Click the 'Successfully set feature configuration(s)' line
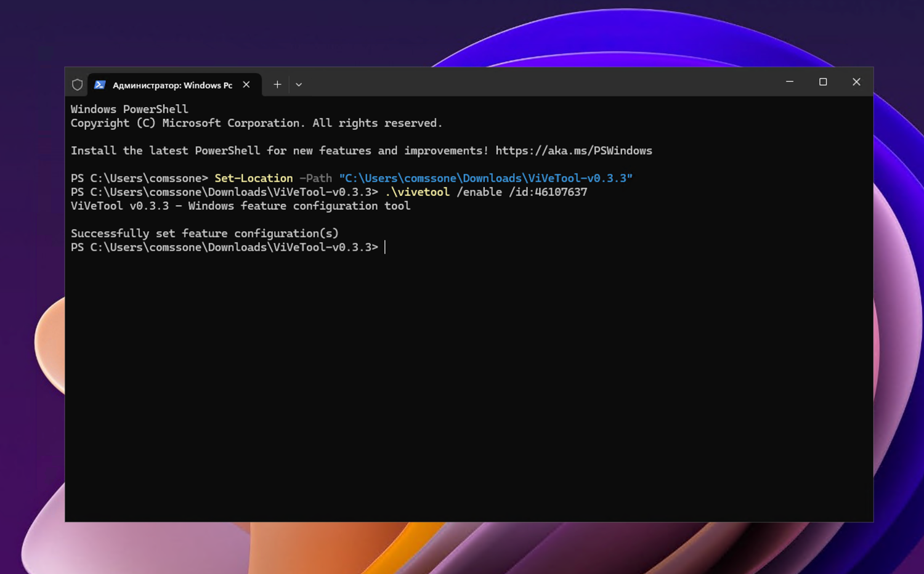Viewport: 924px width, 574px height. pos(205,233)
